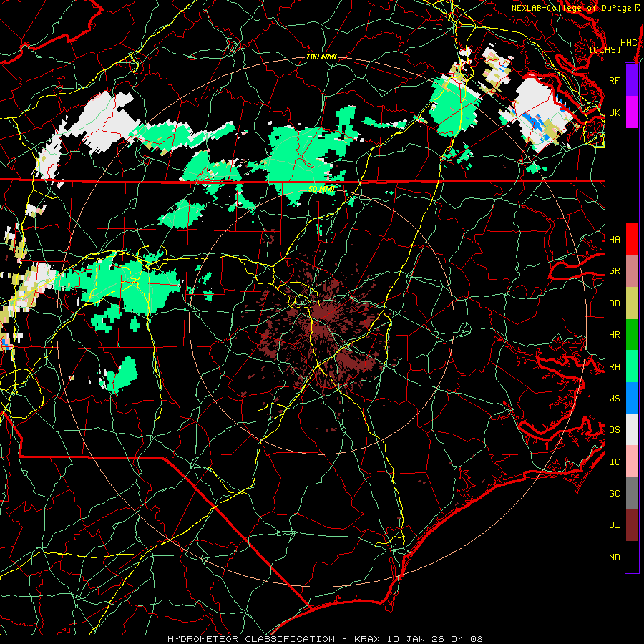
Task: Click the HA red legend swatch
Action: click(632, 239)
